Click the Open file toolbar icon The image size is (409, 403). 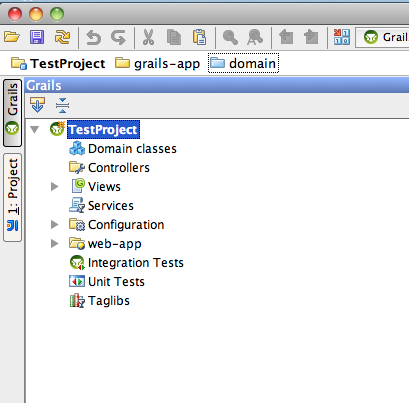[x=12, y=37]
